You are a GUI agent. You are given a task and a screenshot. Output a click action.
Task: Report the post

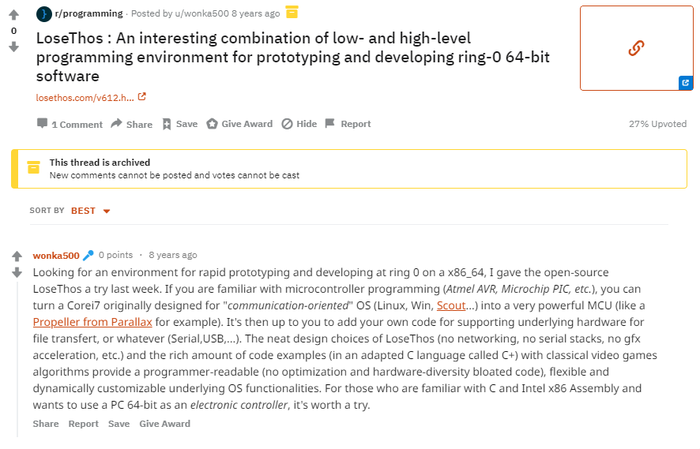348,124
